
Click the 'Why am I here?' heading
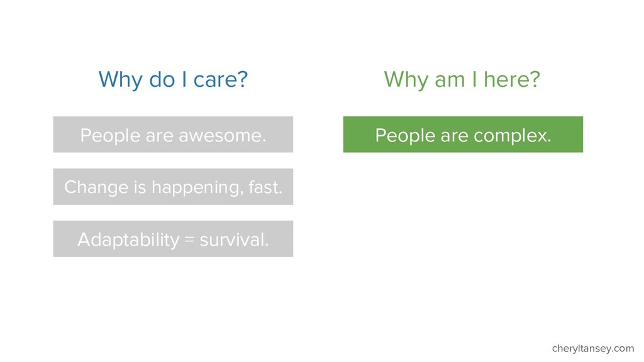pos(462,80)
